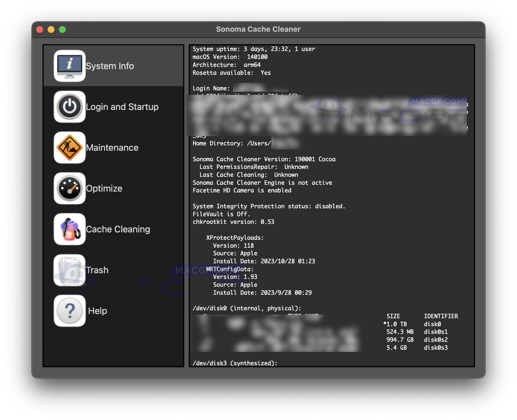The image size is (517, 420).
Task: Click the Help question mark icon
Action: click(69, 311)
